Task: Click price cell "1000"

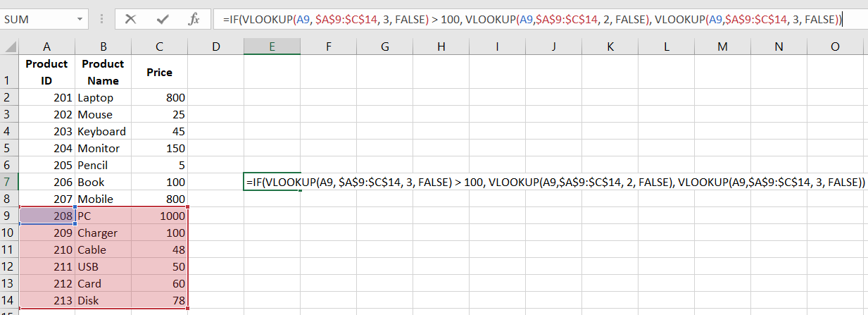Action: (x=159, y=216)
